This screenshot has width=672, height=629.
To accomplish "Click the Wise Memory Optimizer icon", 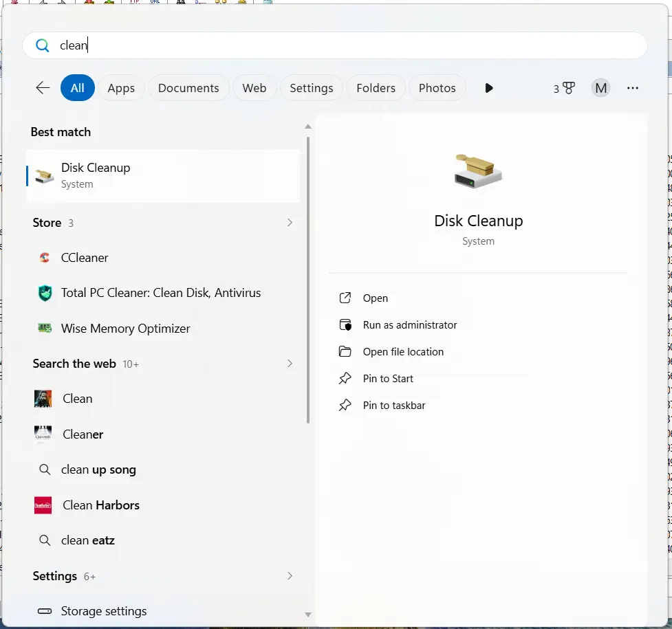I will coord(45,328).
